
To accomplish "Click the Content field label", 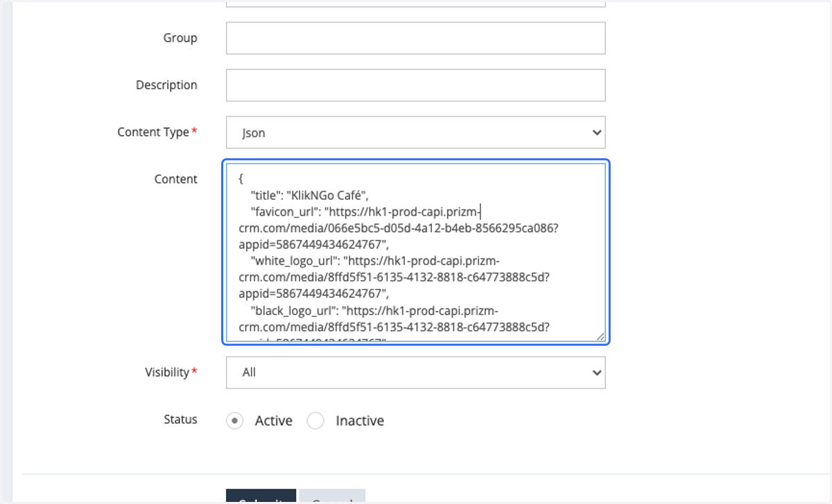I will point(176,179).
